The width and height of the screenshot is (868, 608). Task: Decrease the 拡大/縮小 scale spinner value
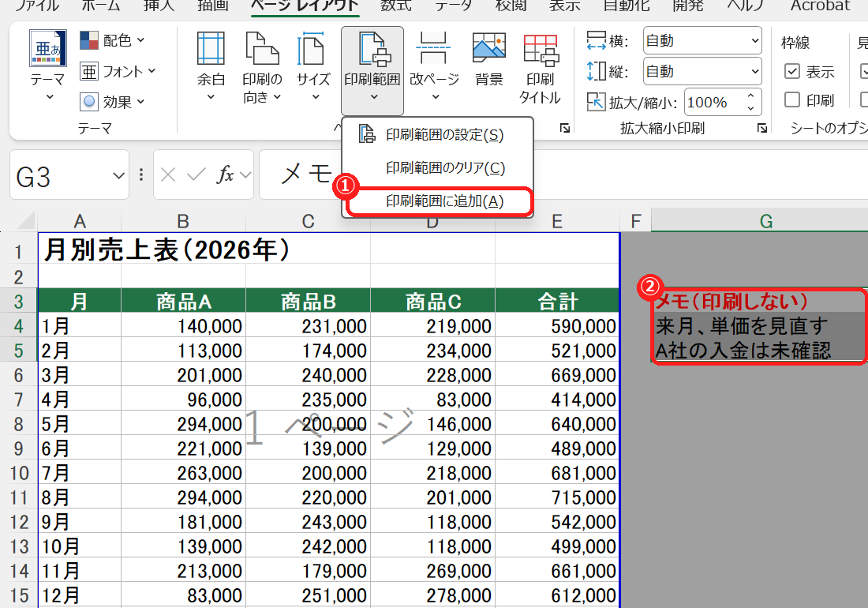click(750, 108)
